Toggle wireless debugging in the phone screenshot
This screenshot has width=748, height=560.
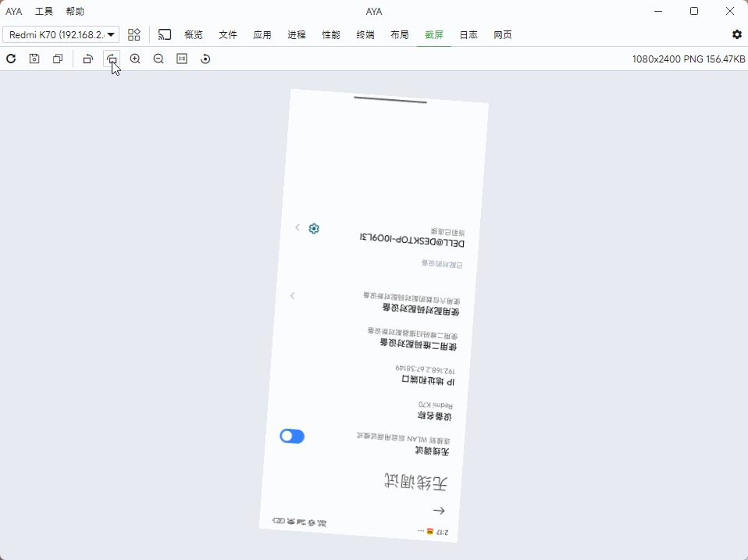coord(292,436)
